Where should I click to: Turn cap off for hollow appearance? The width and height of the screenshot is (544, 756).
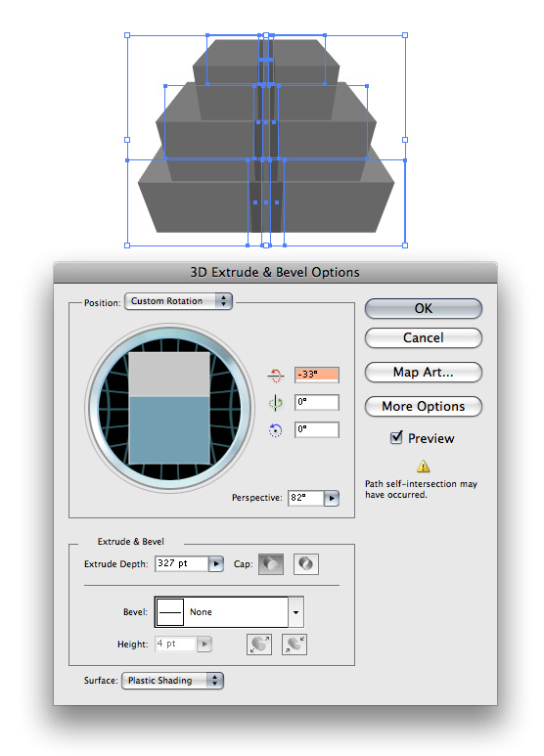tap(306, 563)
